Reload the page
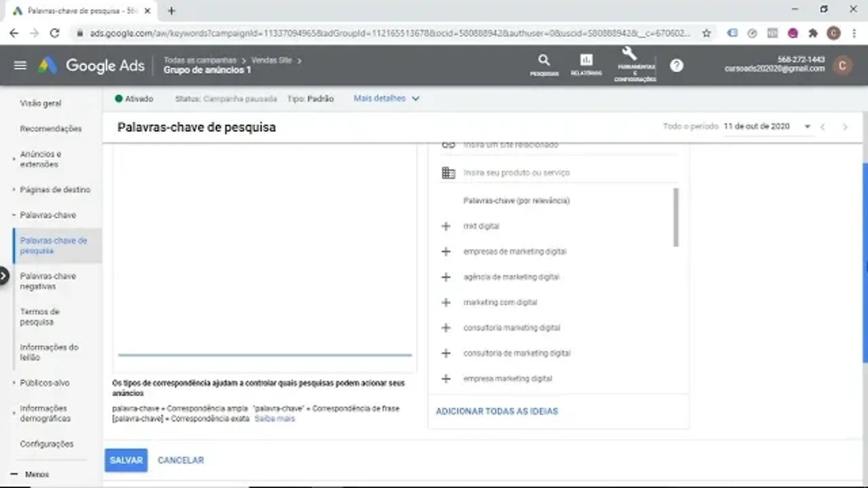 55,33
